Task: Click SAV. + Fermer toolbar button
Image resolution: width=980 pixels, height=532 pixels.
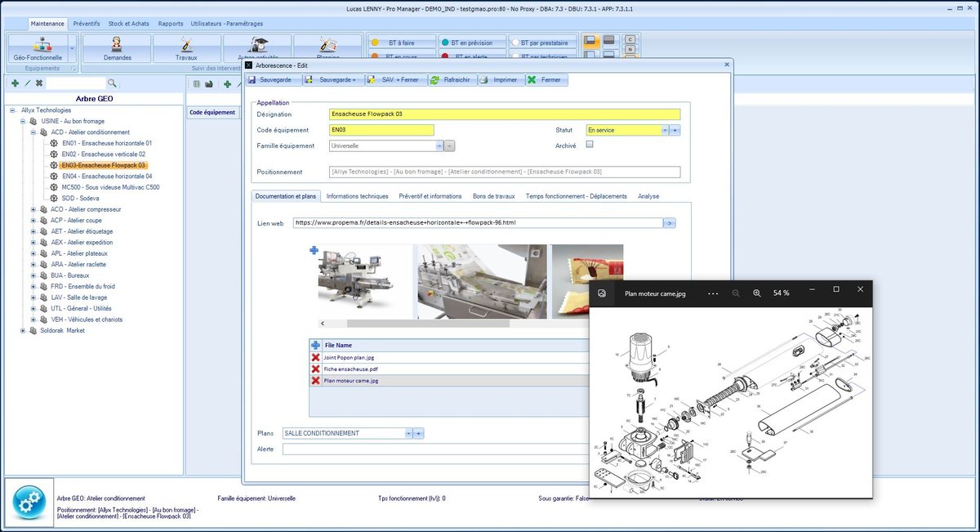Action: click(394, 80)
